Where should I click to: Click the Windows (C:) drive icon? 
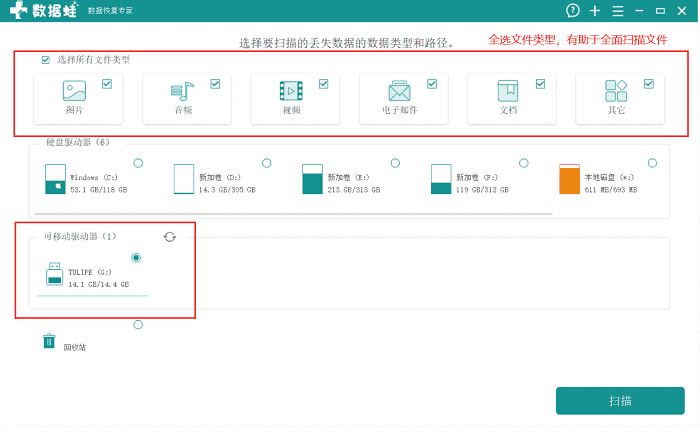click(55, 179)
